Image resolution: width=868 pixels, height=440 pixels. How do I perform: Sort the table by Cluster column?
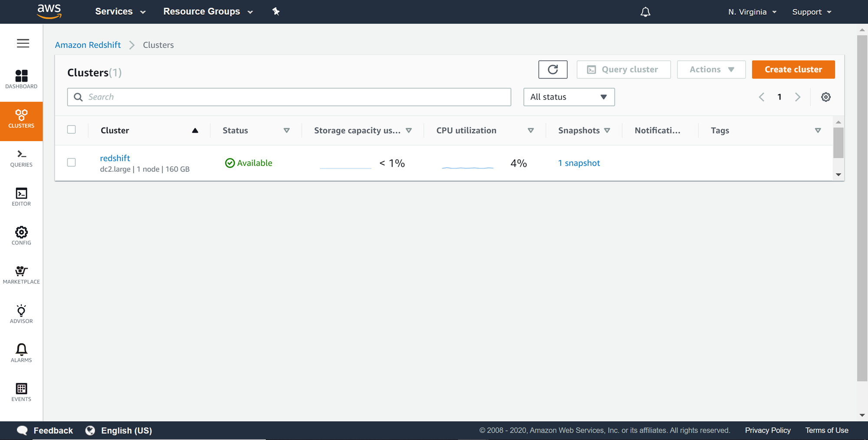pyautogui.click(x=195, y=130)
